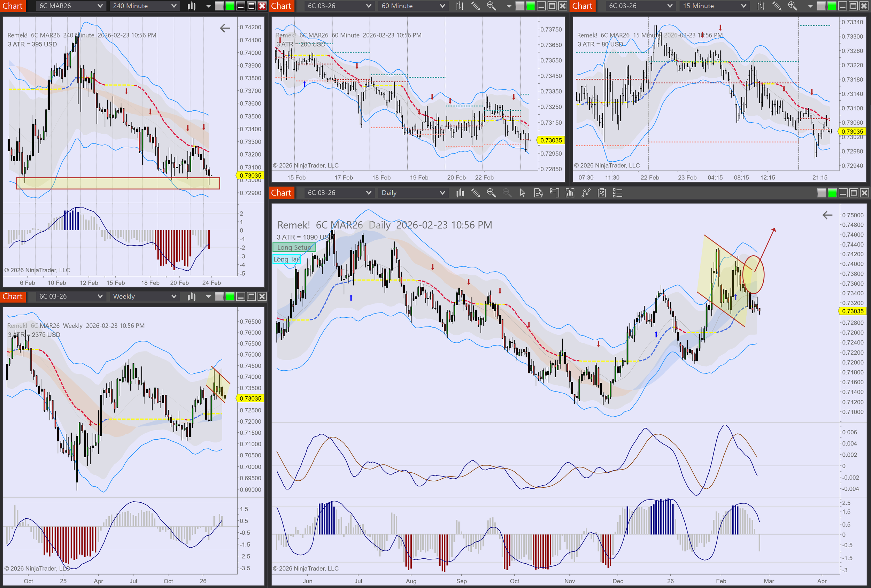871x588 pixels.
Task: Click Chart tab of Weekly window
Action: pos(13,296)
